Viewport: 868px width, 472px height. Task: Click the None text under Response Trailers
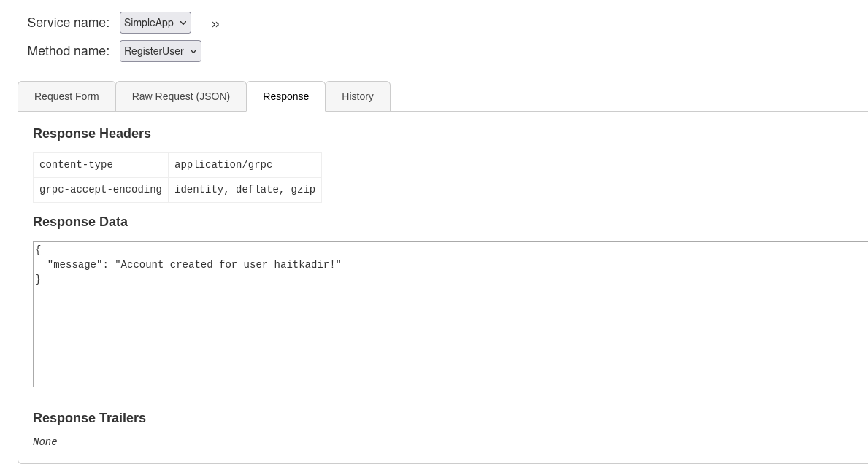(x=45, y=442)
